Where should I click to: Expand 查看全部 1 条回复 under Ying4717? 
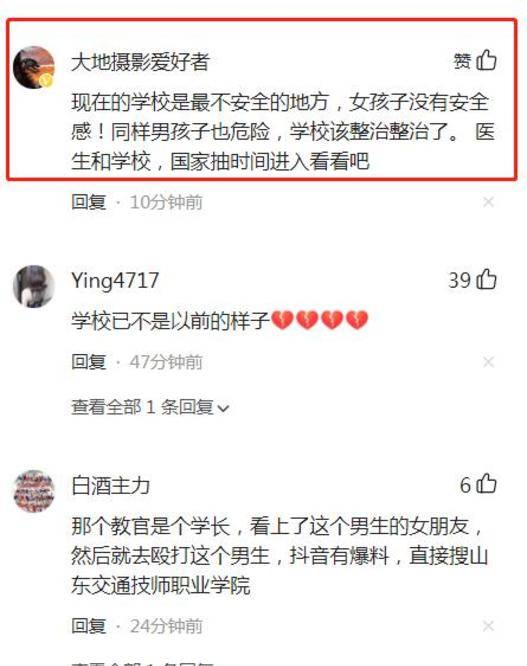coord(150,407)
